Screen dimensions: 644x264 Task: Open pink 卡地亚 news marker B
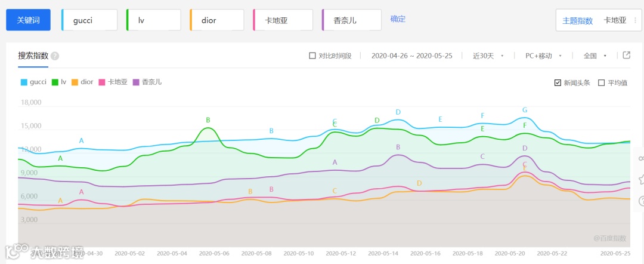(271, 189)
